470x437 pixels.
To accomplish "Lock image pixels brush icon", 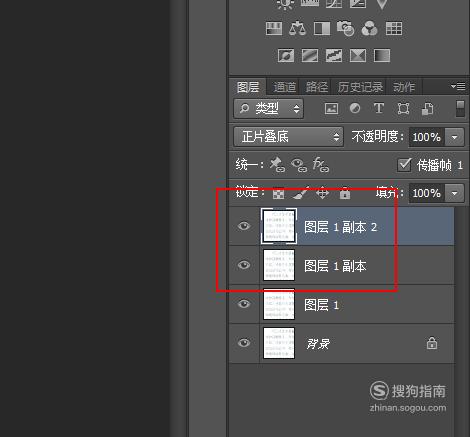I will pos(301,193).
